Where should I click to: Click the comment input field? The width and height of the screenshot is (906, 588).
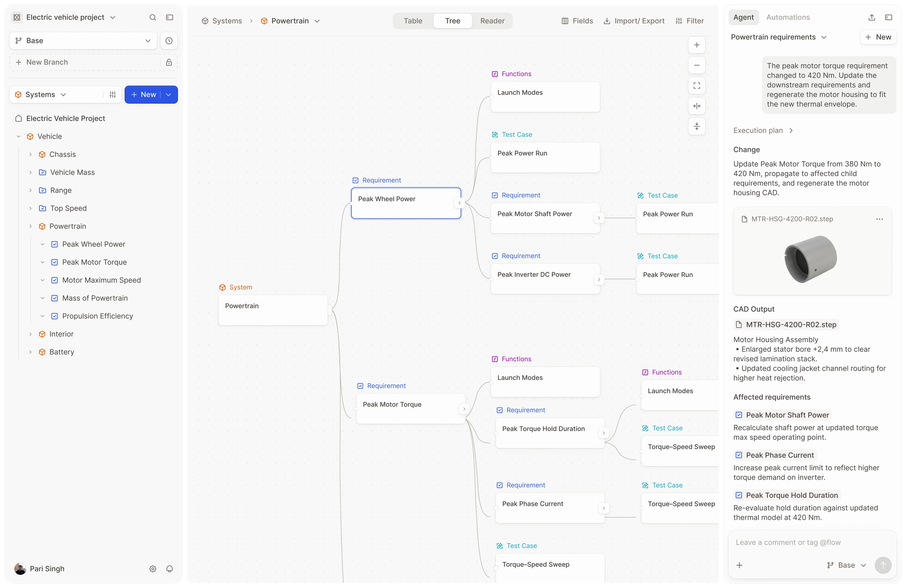pos(812,543)
